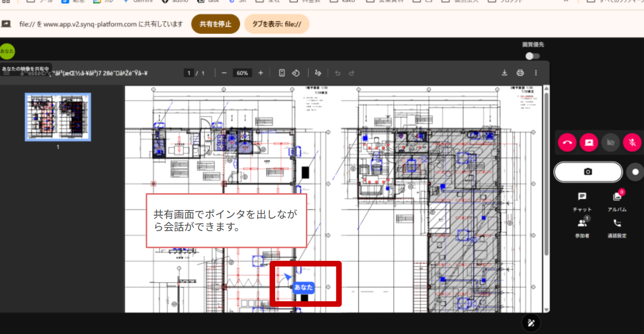Open the PDF more actions menu
Image resolution: width=644 pixels, height=334 pixels.
535,73
